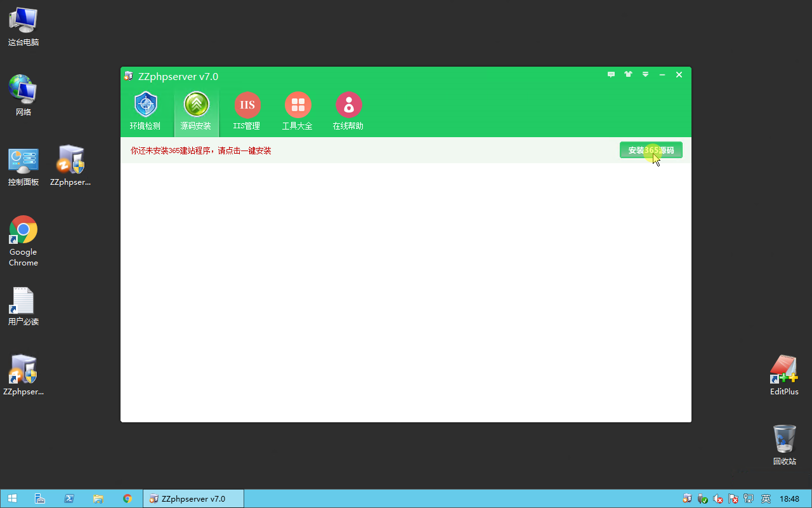The width and height of the screenshot is (812, 508).
Task: Select the 控制面板 desktop icon
Action: pyautogui.click(x=23, y=166)
